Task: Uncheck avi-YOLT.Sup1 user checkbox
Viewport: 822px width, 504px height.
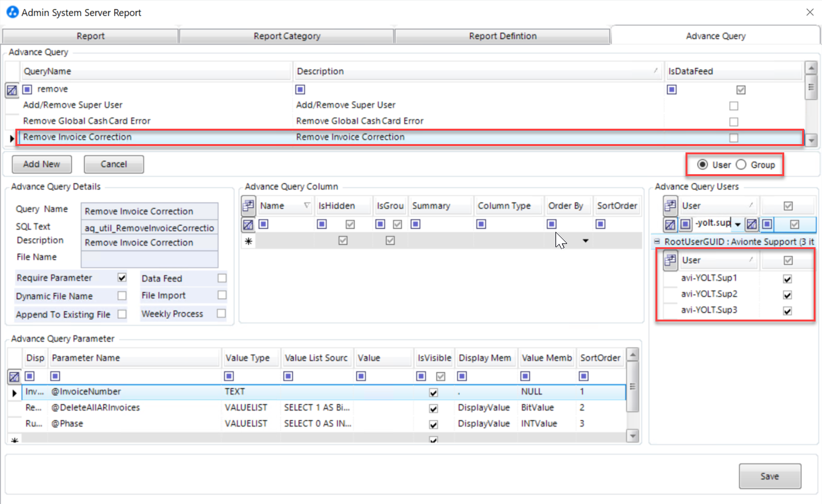Action: 787,279
